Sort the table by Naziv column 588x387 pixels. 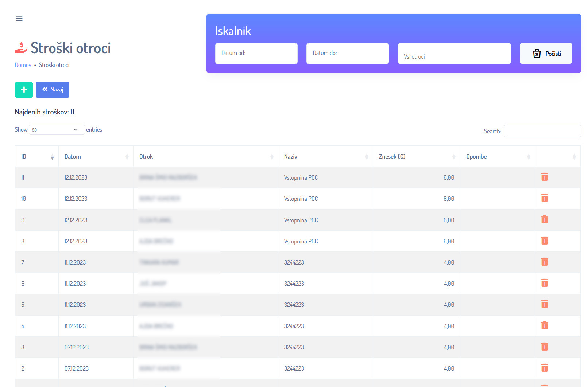click(325, 157)
